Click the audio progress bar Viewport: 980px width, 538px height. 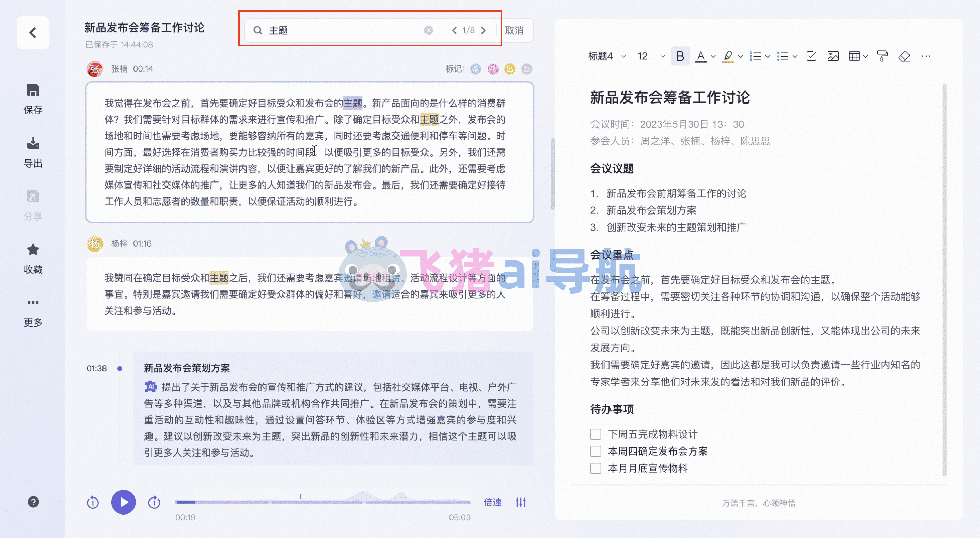point(322,502)
